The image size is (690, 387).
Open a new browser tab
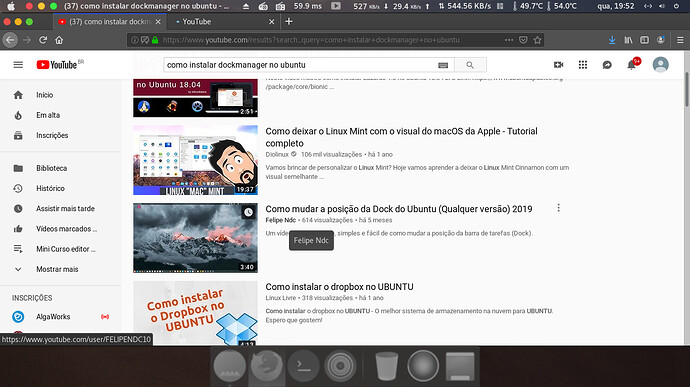click(x=289, y=21)
